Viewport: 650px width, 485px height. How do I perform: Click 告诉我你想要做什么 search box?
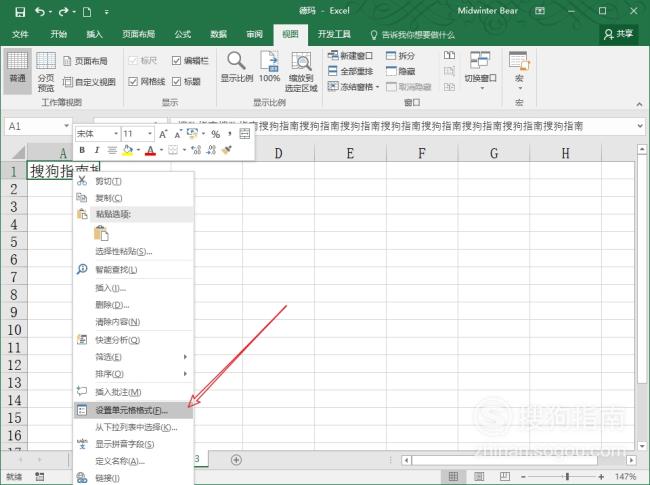[x=412, y=35]
